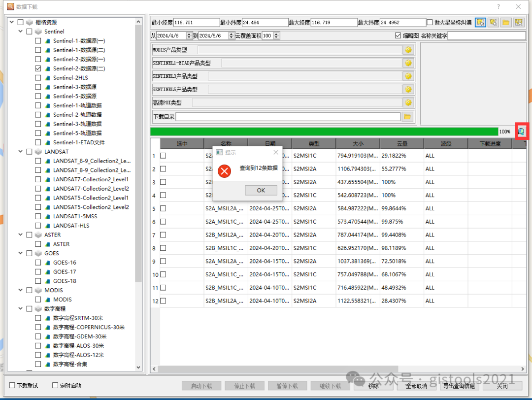532x400 pixels.
Task: Collapse the Sentinel tree group
Action: [21, 31]
